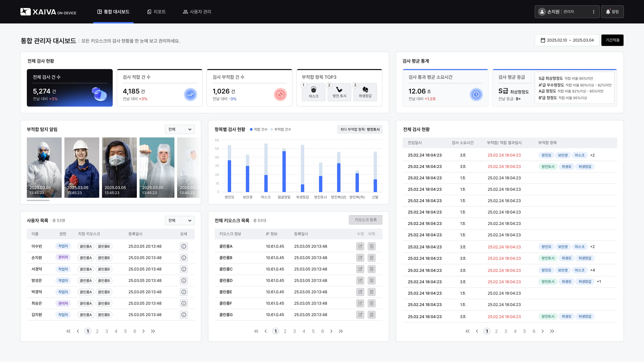Edit kiosk 클린룸A entry
Viewport: 644px width, 362px height.
point(360,246)
